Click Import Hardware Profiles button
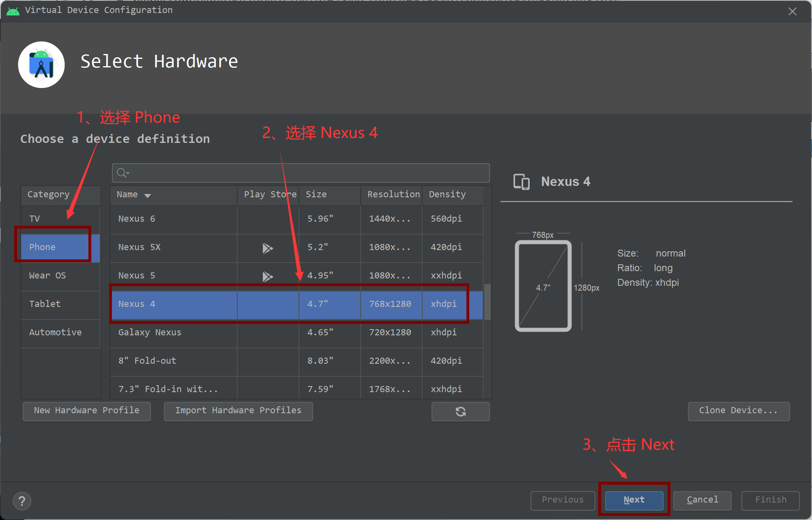Screen dimensions: 812x520 (x=238, y=411)
